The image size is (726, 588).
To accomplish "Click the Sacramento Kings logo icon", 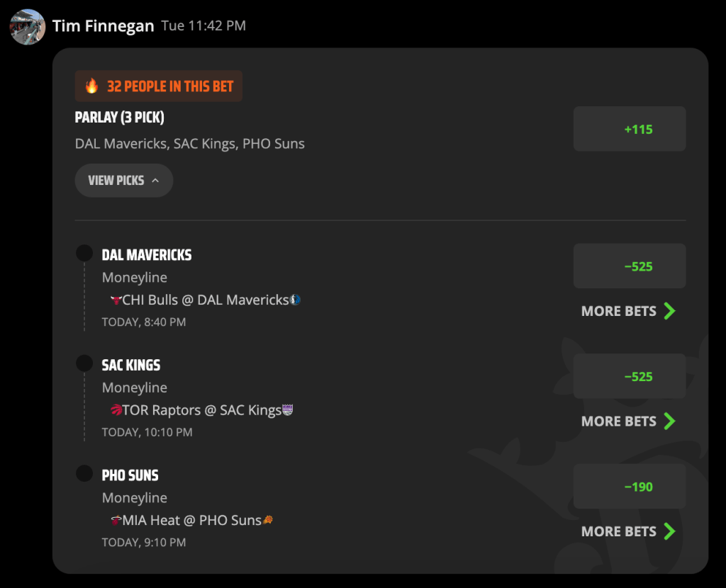I will 288,410.
